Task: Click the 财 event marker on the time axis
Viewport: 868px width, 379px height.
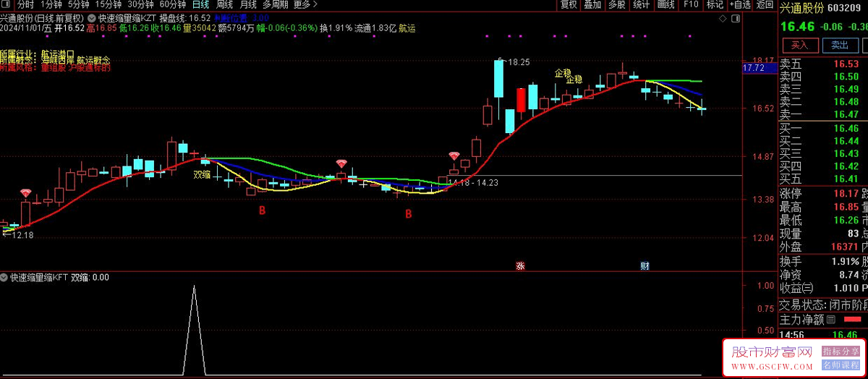Action: [x=644, y=266]
